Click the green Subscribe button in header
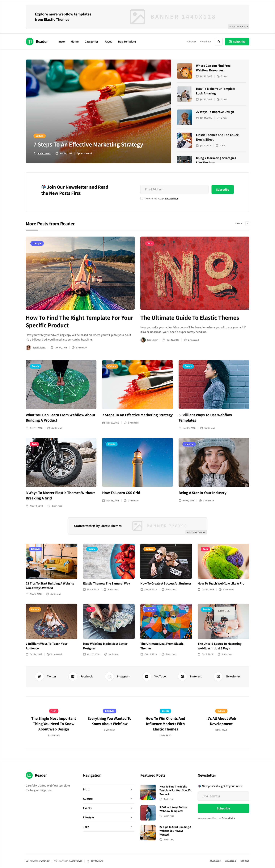 click(237, 41)
